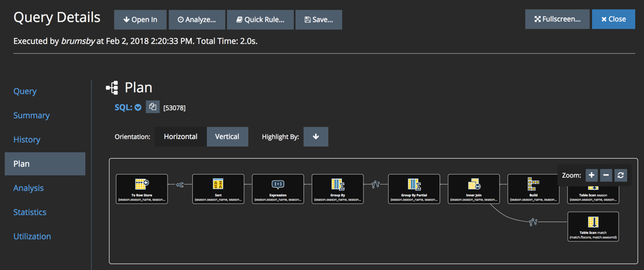Copy SQL using the copy icon
644x270 pixels.
tap(153, 107)
